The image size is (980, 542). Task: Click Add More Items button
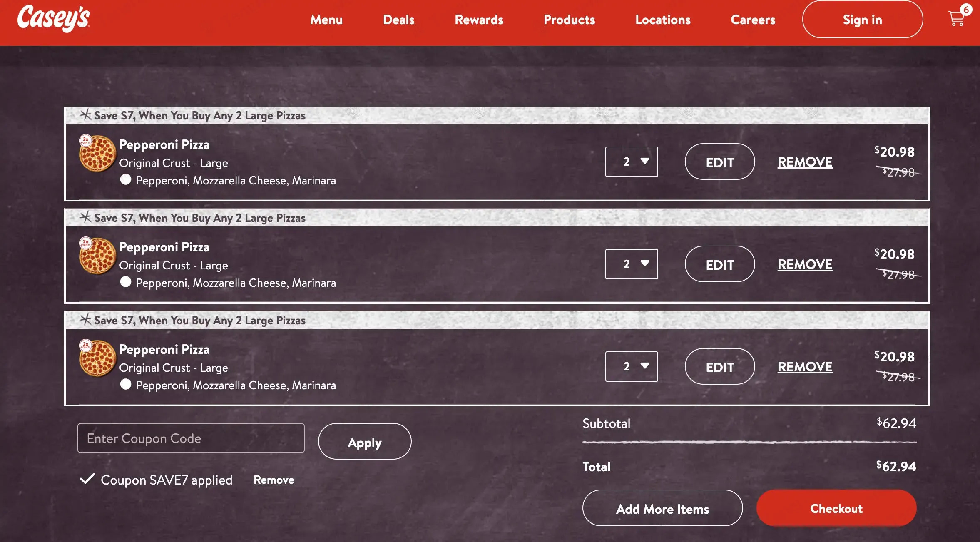click(663, 508)
